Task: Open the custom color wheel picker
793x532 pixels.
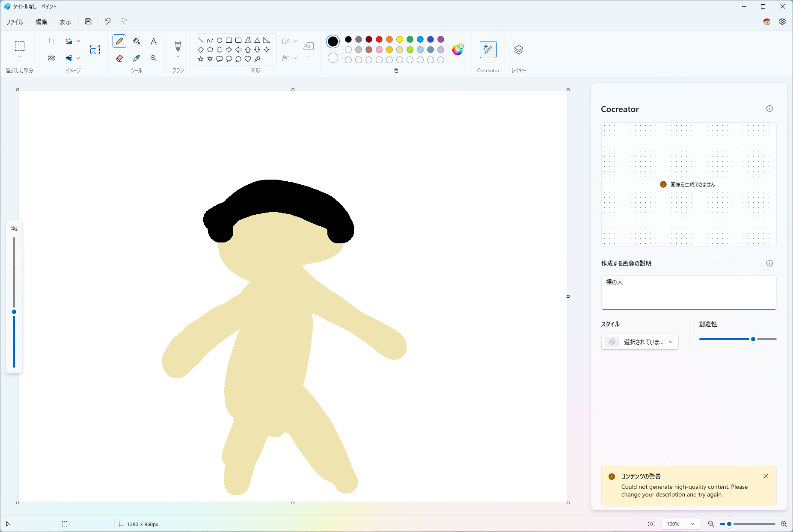Action: coord(457,50)
